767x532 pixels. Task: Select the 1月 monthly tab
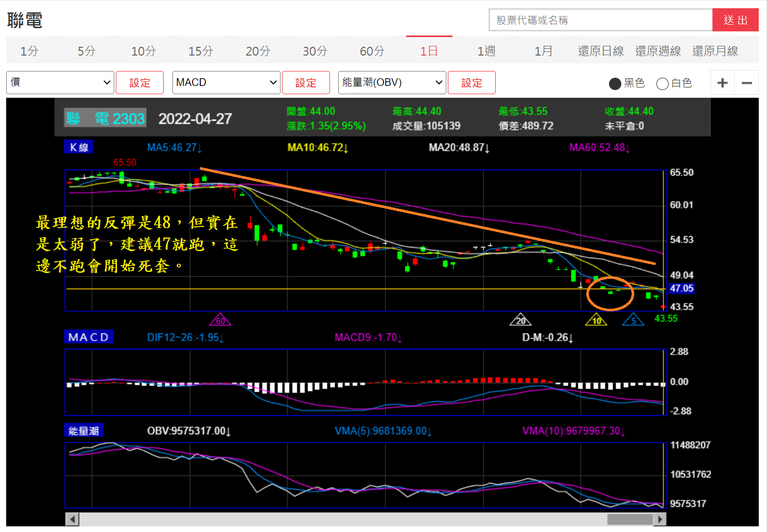543,51
